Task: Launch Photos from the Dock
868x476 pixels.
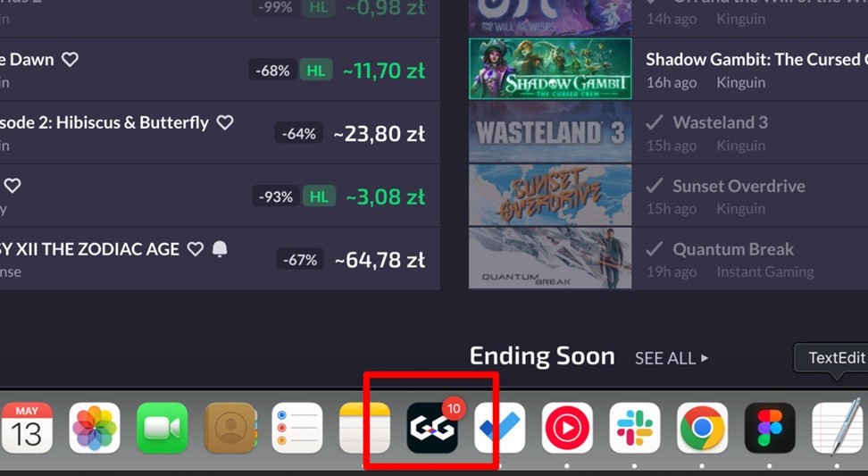Action: pyautogui.click(x=95, y=428)
